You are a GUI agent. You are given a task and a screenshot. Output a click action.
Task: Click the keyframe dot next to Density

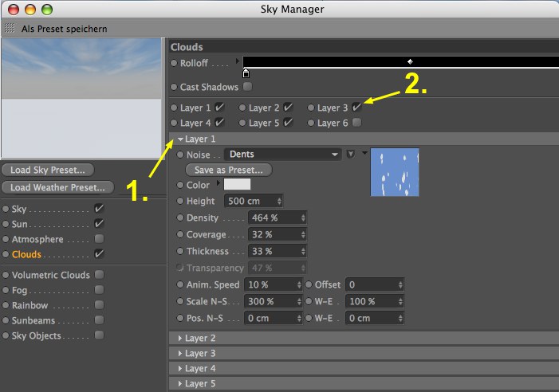tap(180, 218)
